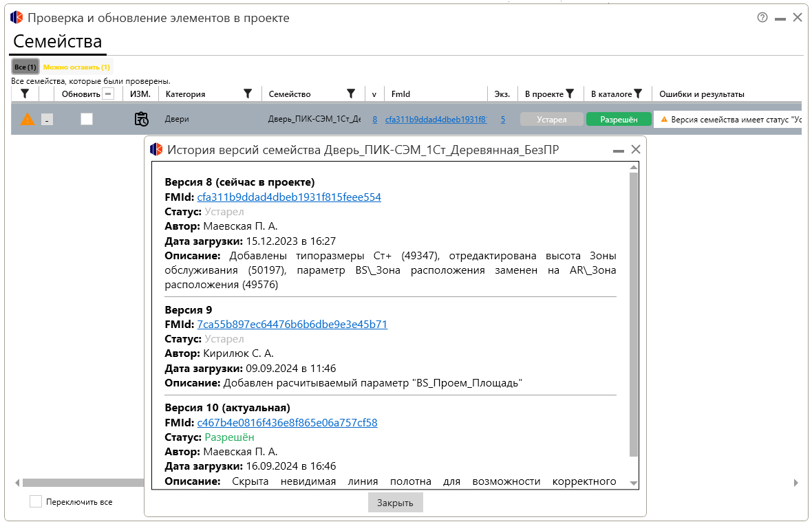This screenshot has width=812, height=524.
Task: Filter the В каталоге column
Action: [638, 94]
